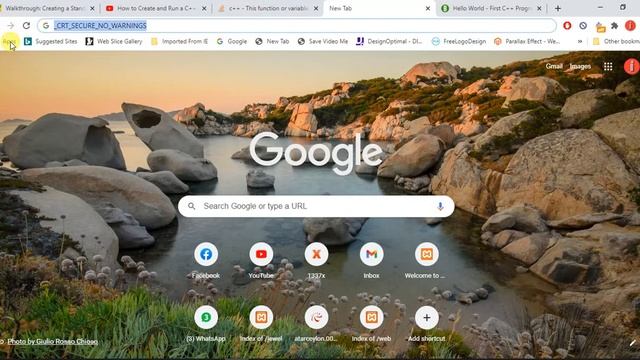
Task: Open the Index of /jewel shortcut tile
Action: coord(261,324)
